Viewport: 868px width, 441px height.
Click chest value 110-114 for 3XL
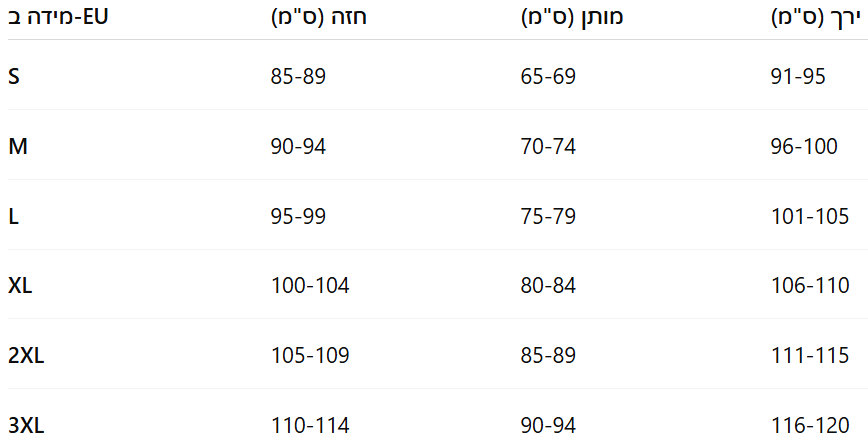310,426
